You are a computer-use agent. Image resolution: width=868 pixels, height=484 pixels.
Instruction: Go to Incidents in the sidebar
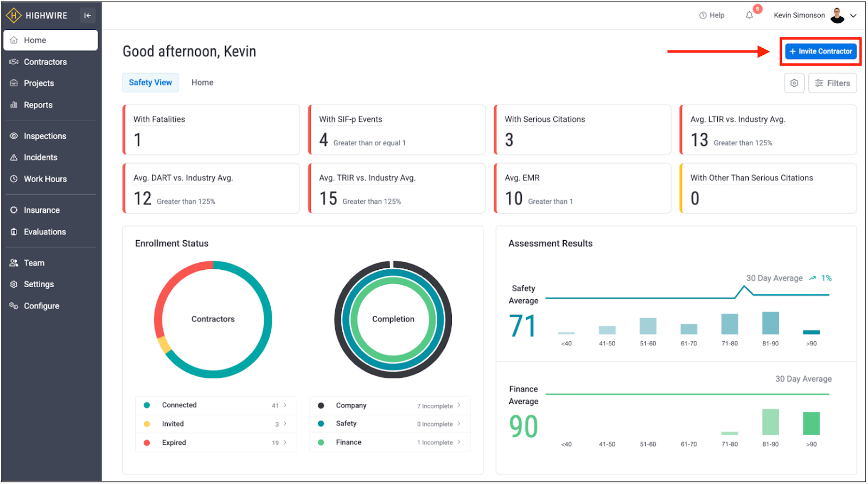pos(40,157)
